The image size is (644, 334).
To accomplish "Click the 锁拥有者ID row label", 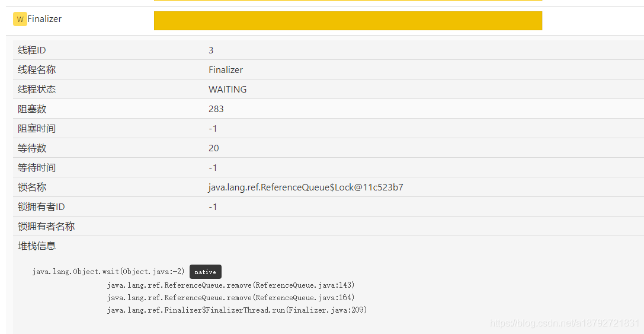I will 41,207.
